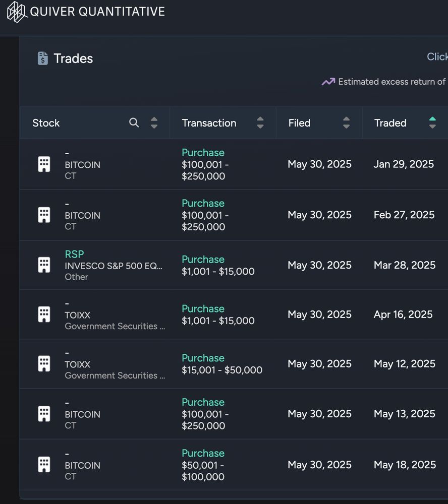Click BITCOIN in the Jan 29 row

[82, 165]
